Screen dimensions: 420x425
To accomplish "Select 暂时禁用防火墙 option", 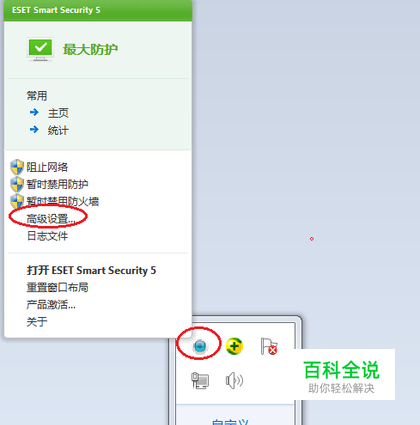I will [63, 201].
